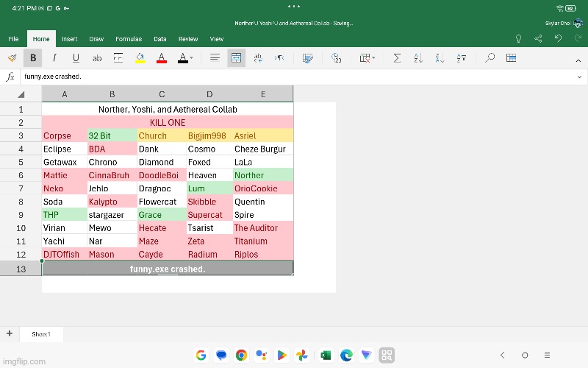Click the format painter brush icon
Screen dimensions: 588x368
click(x=12, y=58)
